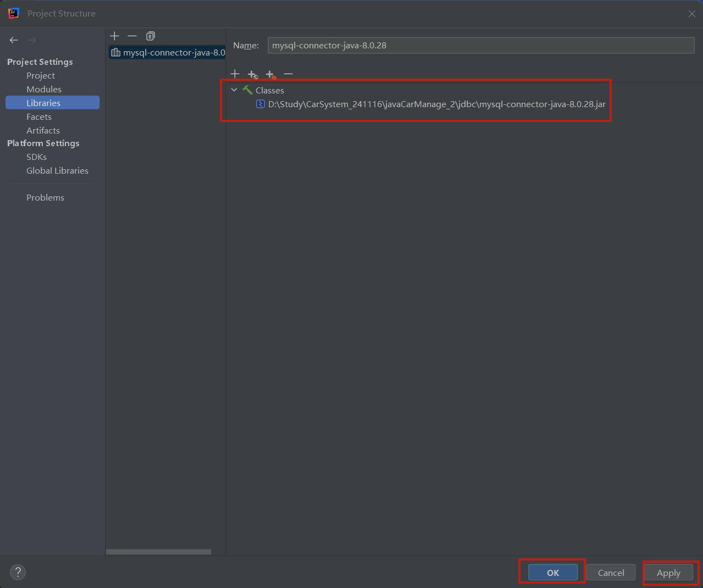Screen dimensions: 703x588
Task: Click the plus icon to add a new library
Action: [x=114, y=36]
